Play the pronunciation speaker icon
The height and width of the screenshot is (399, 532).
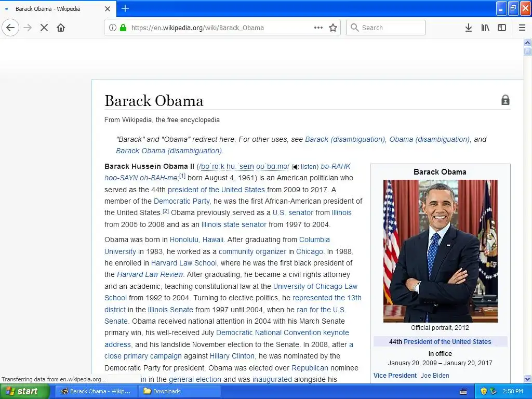296,167
